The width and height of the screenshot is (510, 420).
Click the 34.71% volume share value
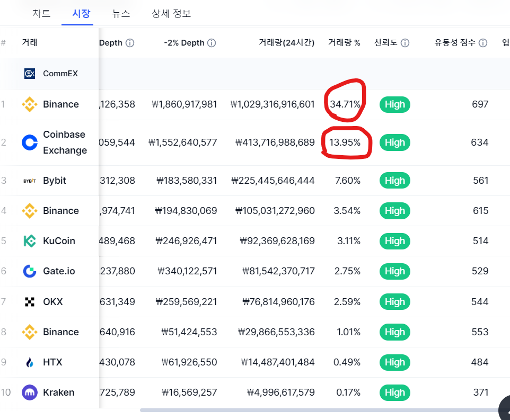coord(345,104)
